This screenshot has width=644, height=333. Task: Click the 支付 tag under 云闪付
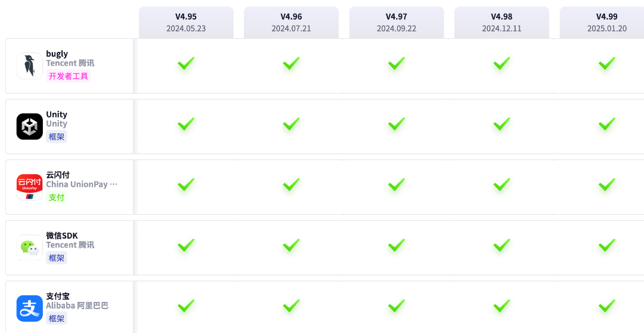tap(56, 198)
